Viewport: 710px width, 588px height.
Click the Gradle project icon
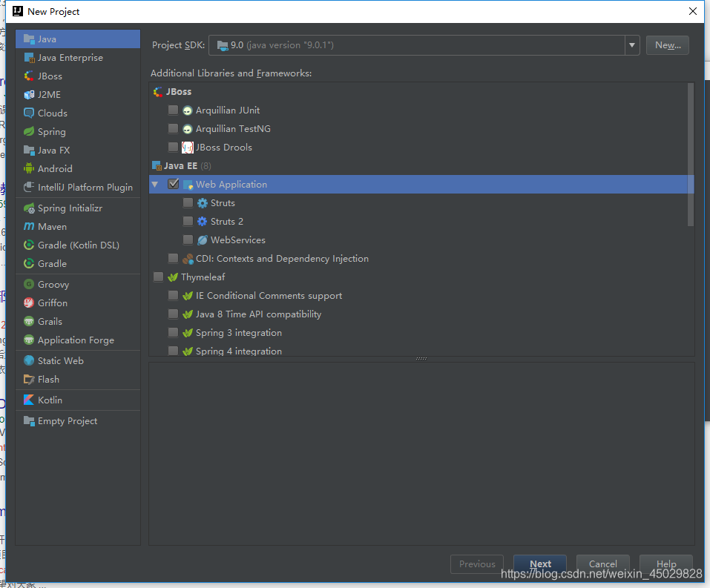29,263
